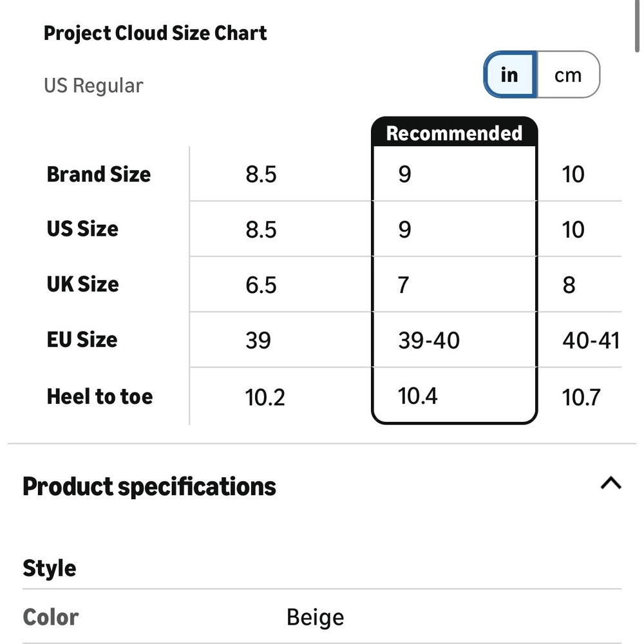The width and height of the screenshot is (644, 644).
Task: Click the EU Size 40-41 value
Action: point(591,341)
